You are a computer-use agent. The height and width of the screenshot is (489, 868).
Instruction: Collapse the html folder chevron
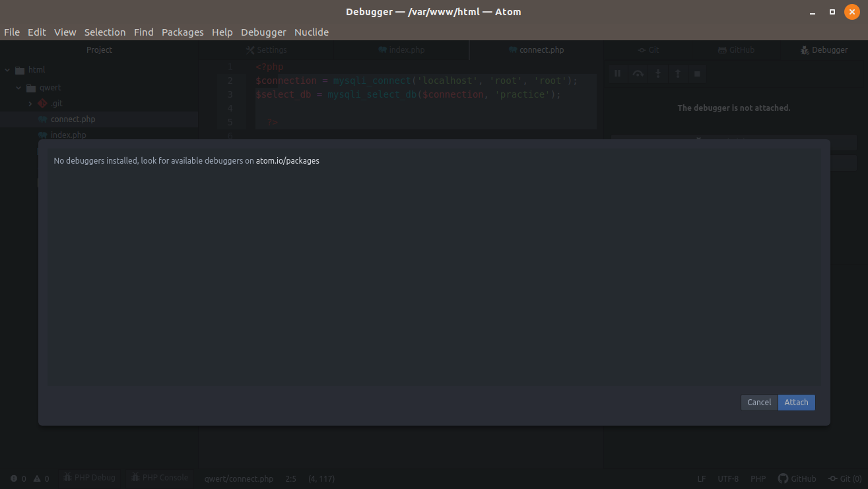[8, 70]
